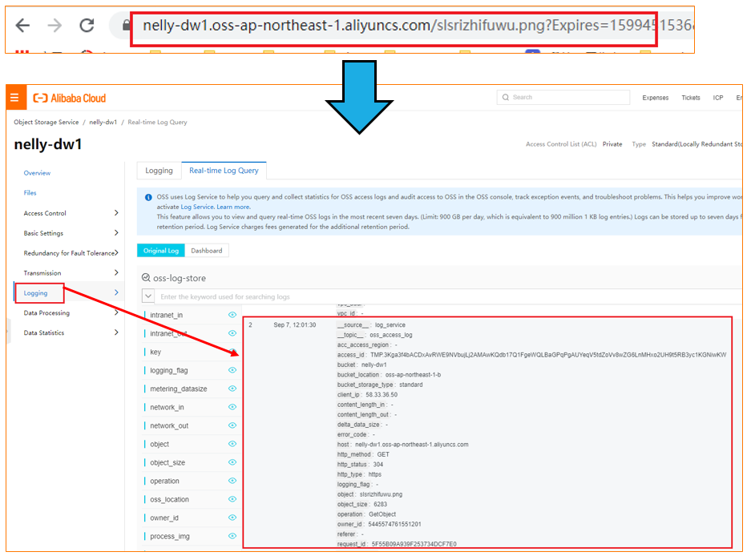751x560 pixels.
Task: Expand Redundancy for Fault Tolerance chevron
Action: point(116,252)
